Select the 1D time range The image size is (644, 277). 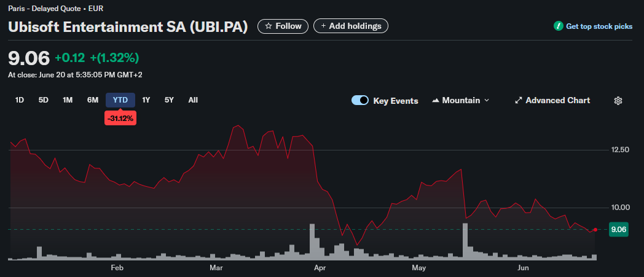pyautogui.click(x=19, y=100)
